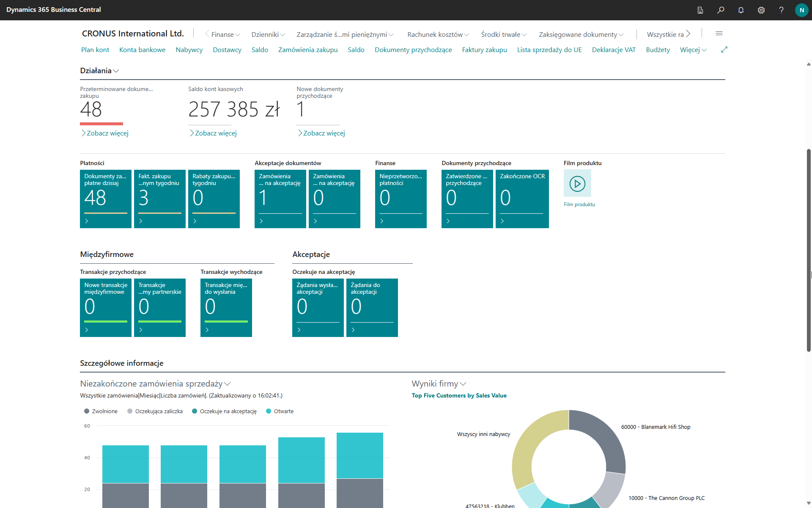The image size is (812, 508).
Task: Toggle Oczekująca zaliczka legend series
Action: click(155, 411)
